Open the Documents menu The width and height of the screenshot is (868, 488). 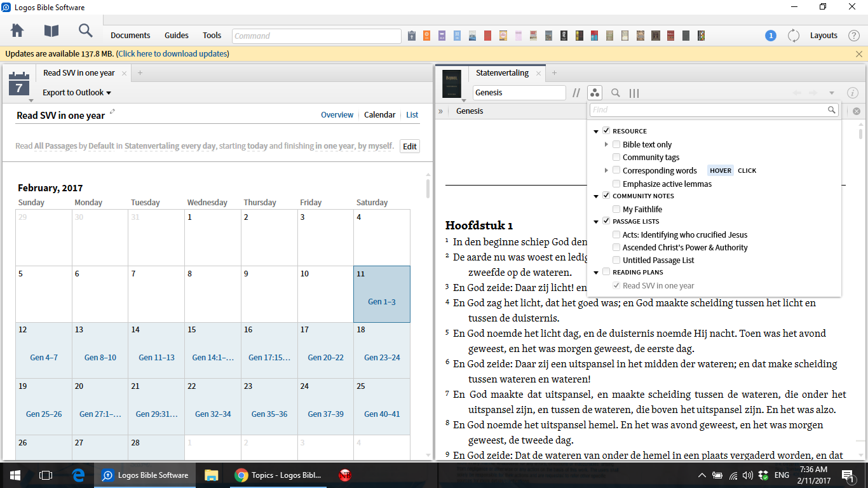click(x=130, y=36)
